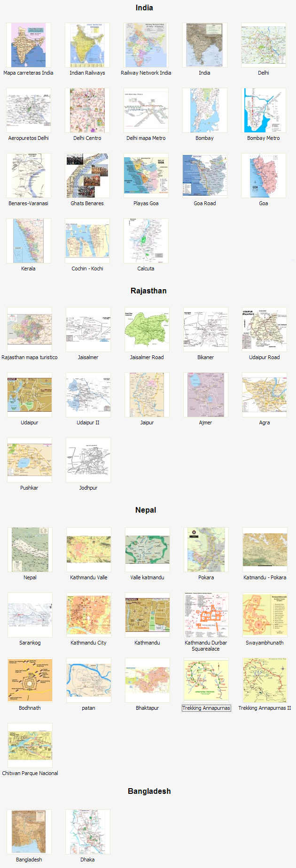Viewport: 296px width, 868px height.
Task: Click the Trekking Annapurnas II label
Action: click(x=265, y=708)
